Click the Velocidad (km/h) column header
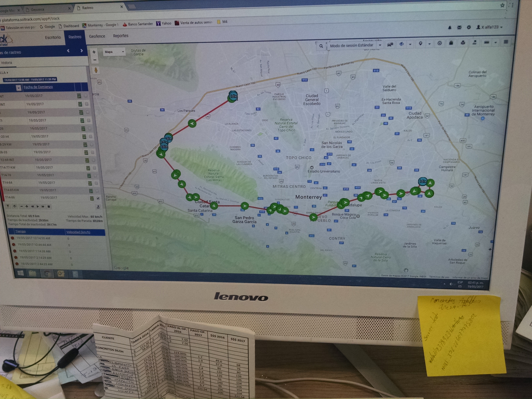Screen dimensions: 532x399 [78, 232]
